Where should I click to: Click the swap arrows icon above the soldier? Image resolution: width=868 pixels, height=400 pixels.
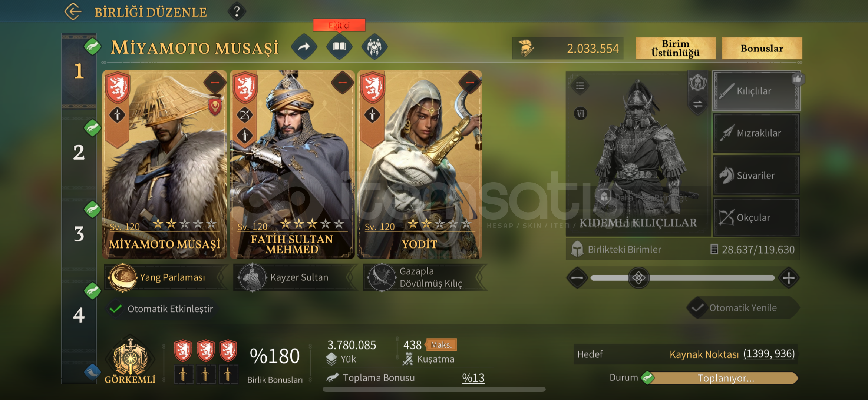point(697,104)
